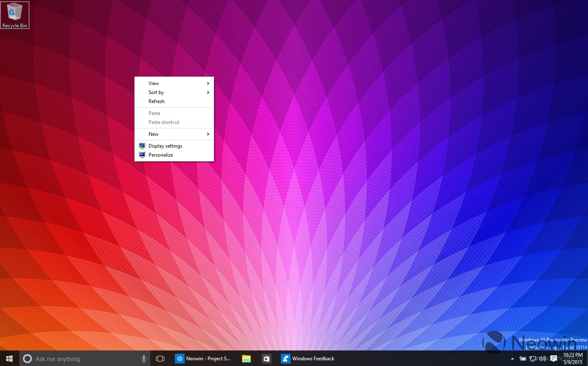This screenshot has height=366, width=588.
Task: Open the Action Center notifications icon
Action: (554, 359)
